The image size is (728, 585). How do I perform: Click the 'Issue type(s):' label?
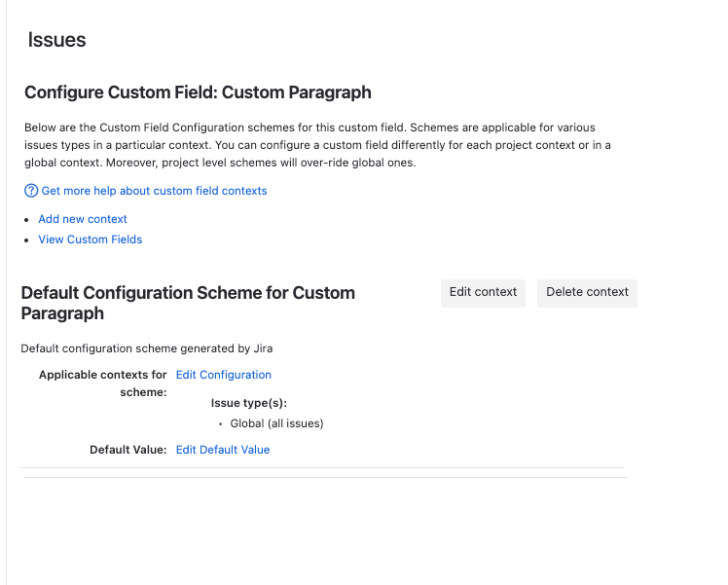[x=249, y=403]
